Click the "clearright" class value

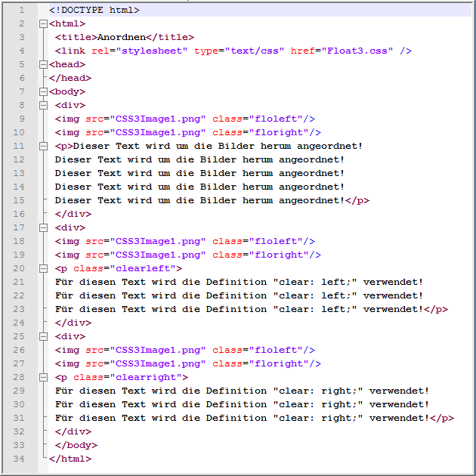146,377
